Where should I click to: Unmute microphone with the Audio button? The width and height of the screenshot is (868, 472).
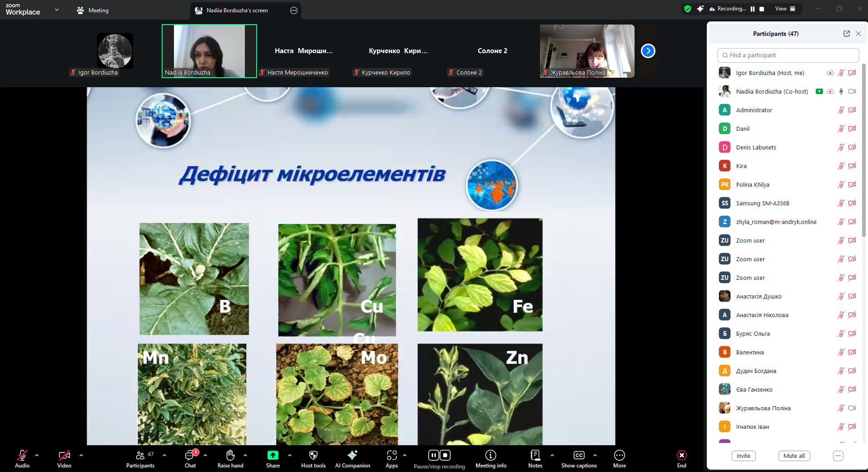(x=22, y=458)
